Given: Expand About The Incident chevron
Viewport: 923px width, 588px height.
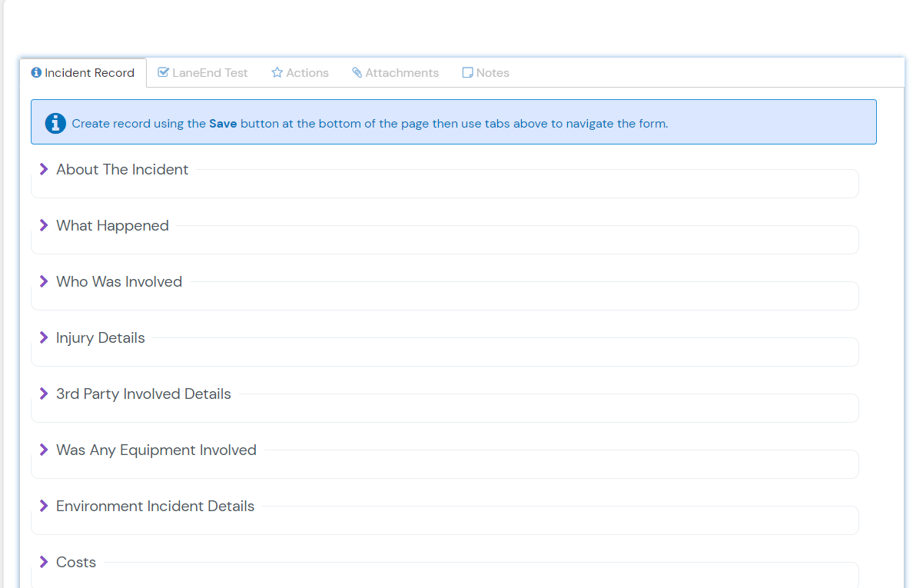Looking at the screenshot, I should point(44,169).
